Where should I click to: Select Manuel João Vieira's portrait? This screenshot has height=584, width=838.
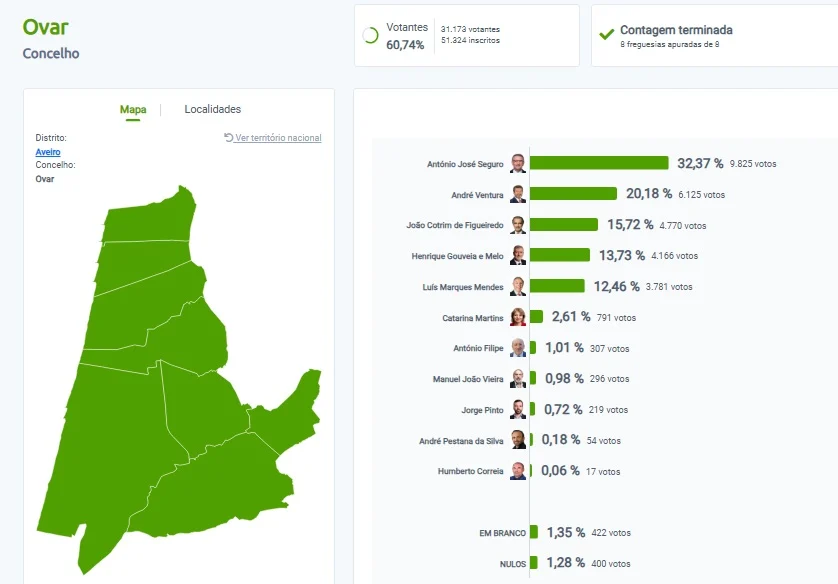coord(518,378)
